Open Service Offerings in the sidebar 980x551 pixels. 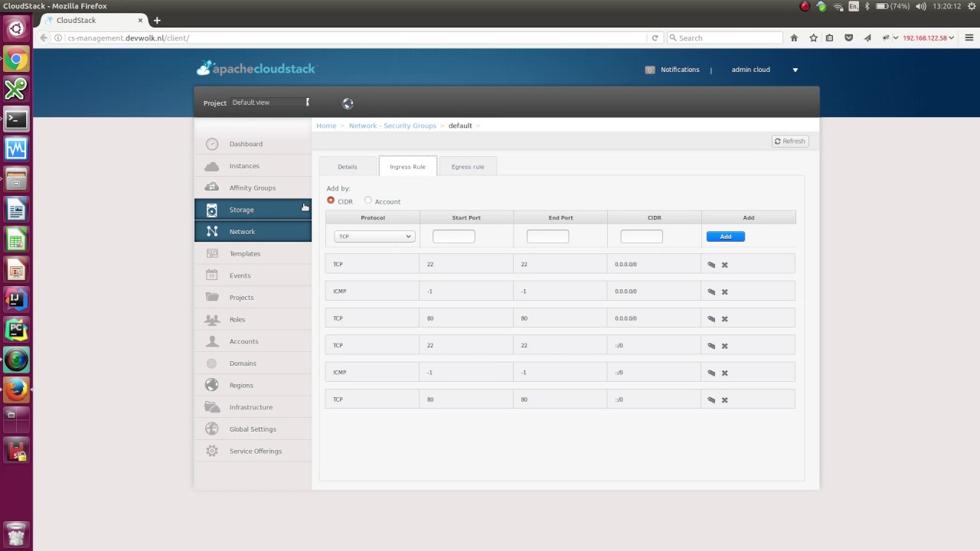click(253, 452)
